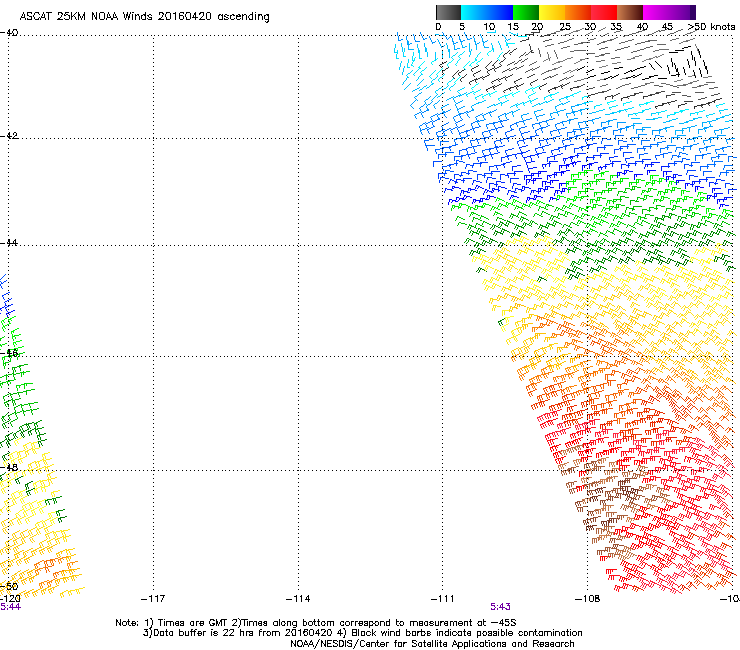This screenshot has height=650, width=740.
Task: Click the '-42' latitude axis label
Action: [x=9, y=135]
